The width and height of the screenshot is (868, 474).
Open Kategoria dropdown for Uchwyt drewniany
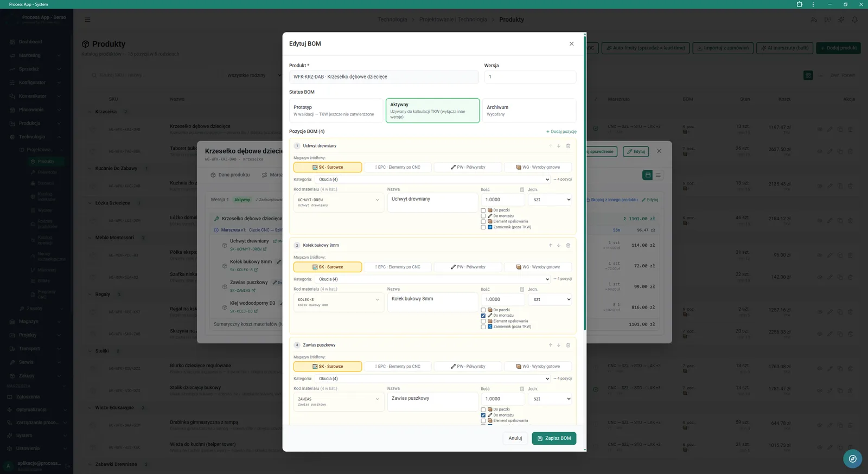coord(433,180)
